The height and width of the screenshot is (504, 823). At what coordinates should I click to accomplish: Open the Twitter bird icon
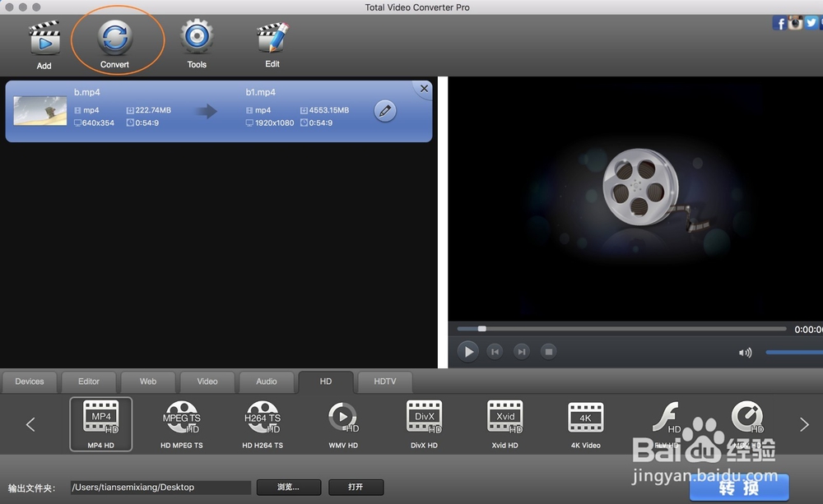click(811, 22)
